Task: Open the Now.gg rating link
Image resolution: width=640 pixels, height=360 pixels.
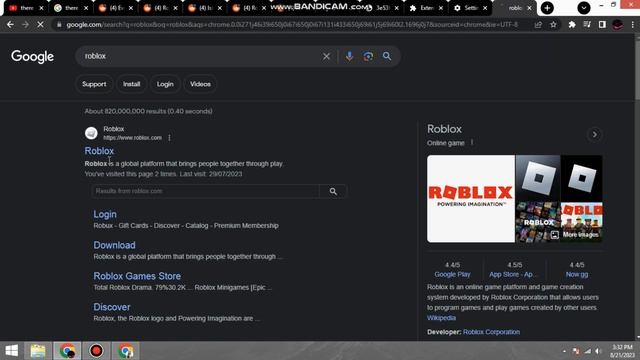Action: point(577,275)
